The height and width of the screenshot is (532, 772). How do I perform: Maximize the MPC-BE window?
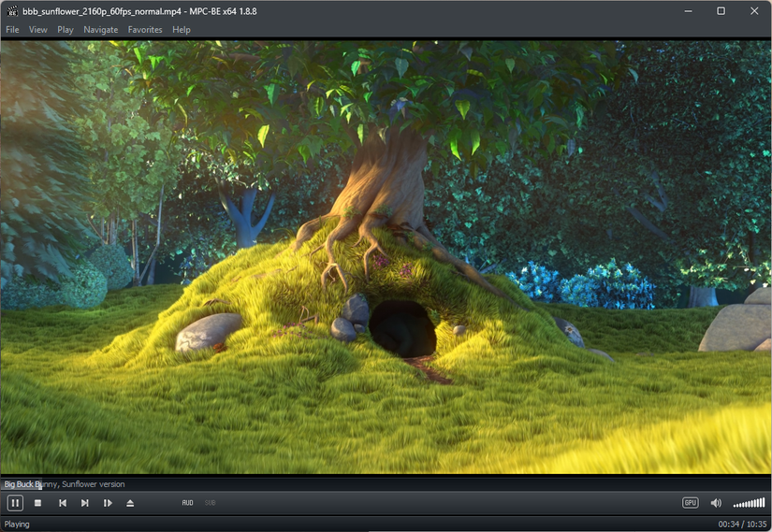click(x=721, y=11)
